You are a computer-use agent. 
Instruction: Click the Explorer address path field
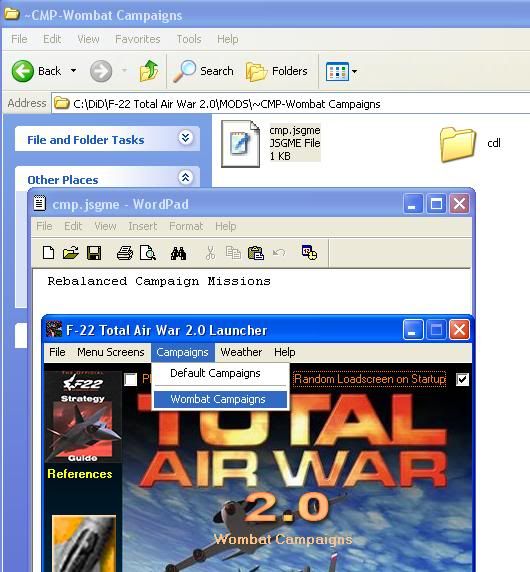(x=290, y=104)
